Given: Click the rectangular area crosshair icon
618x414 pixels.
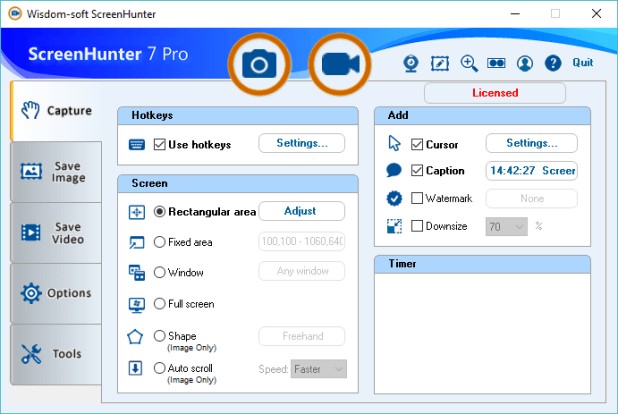Looking at the screenshot, I should click(x=137, y=212).
